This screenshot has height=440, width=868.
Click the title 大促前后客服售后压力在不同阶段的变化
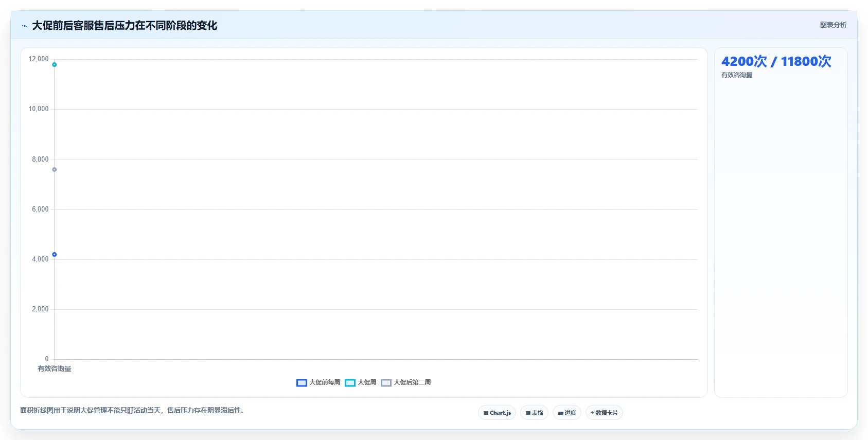pyautogui.click(x=125, y=26)
